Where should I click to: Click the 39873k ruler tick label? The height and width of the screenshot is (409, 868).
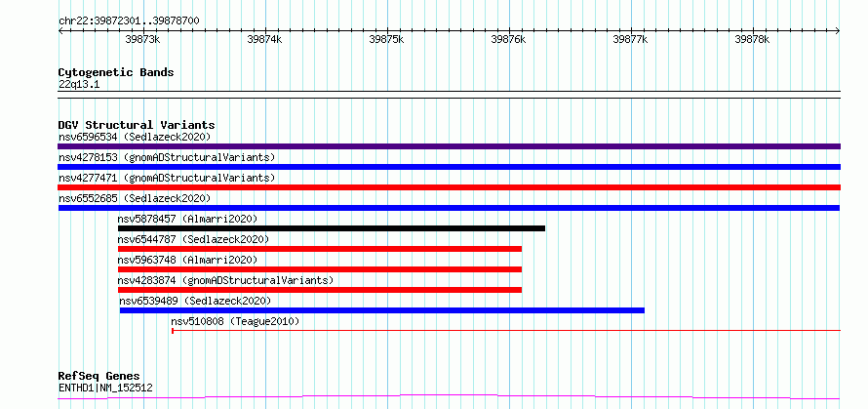pyautogui.click(x=142, y=39)
